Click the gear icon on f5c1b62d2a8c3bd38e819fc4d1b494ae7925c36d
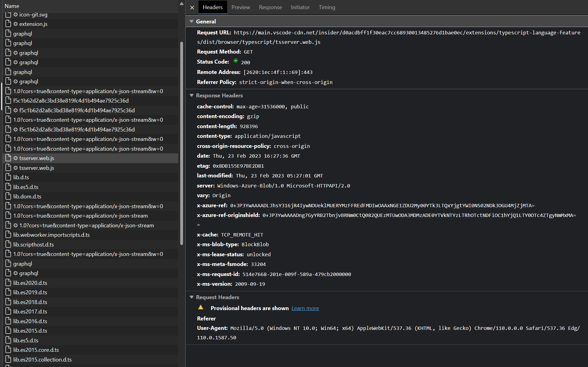 (16, 110)
